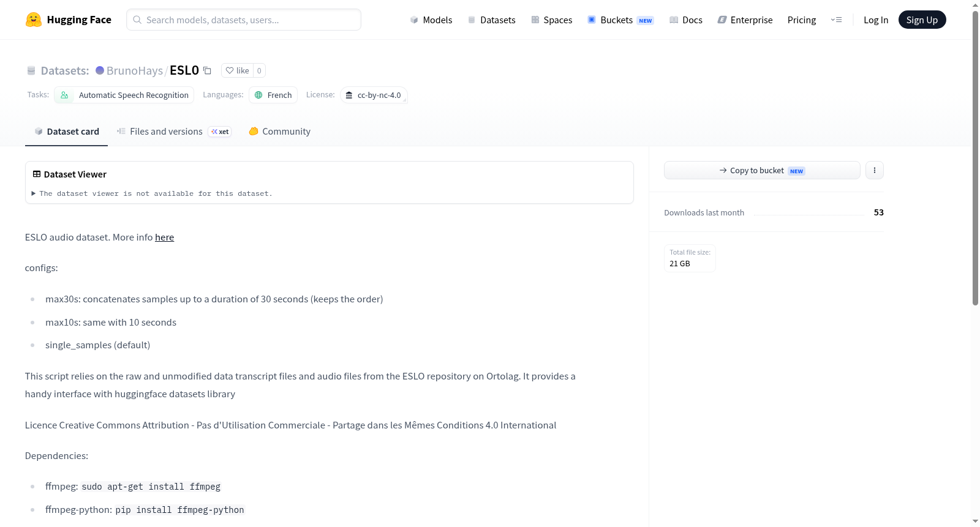Image resolution: width=980 pixels, height=527 pixels.
Task: Click the ESLO dataset title link
Action: pyautogui.click(x=184, y=70)
